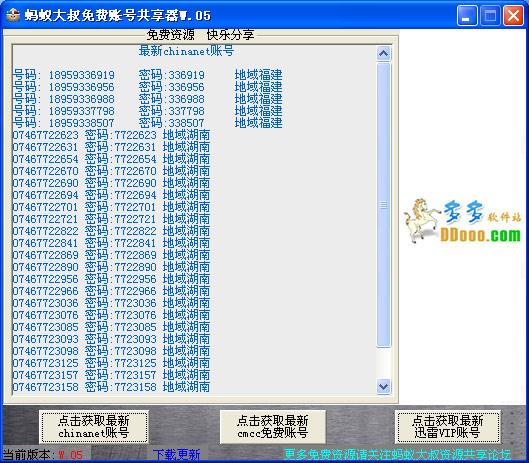
Task: Click the vertical scrollbar thumb
Action: (383, 205)
